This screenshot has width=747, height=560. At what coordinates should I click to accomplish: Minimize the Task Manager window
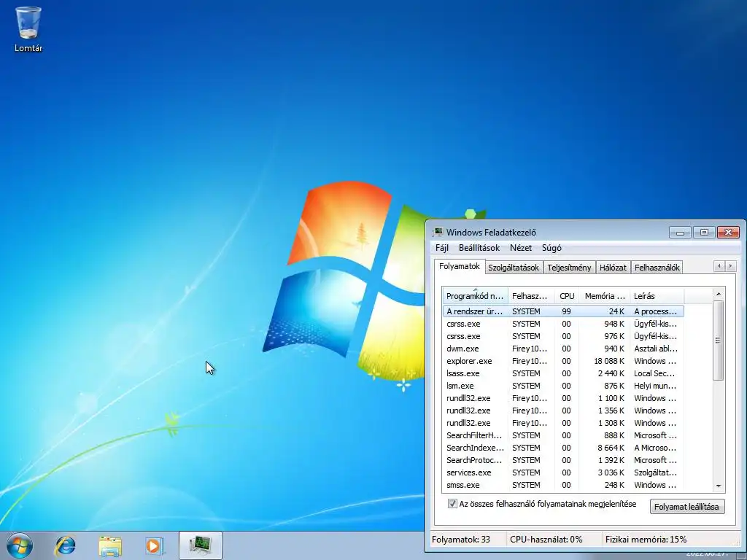[680, 233]
